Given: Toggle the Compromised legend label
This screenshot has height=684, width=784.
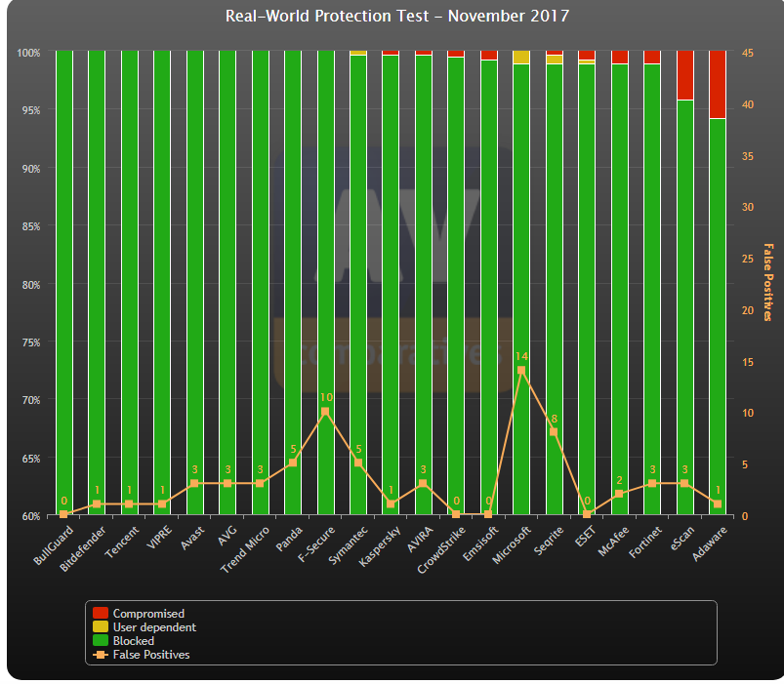Looking at the screenshot, I should pyautogui.click(x=148, y=613).
